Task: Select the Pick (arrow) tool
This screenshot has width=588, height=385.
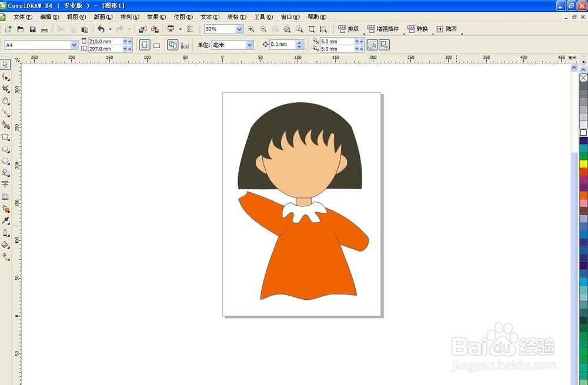Action: pos(5,65)
